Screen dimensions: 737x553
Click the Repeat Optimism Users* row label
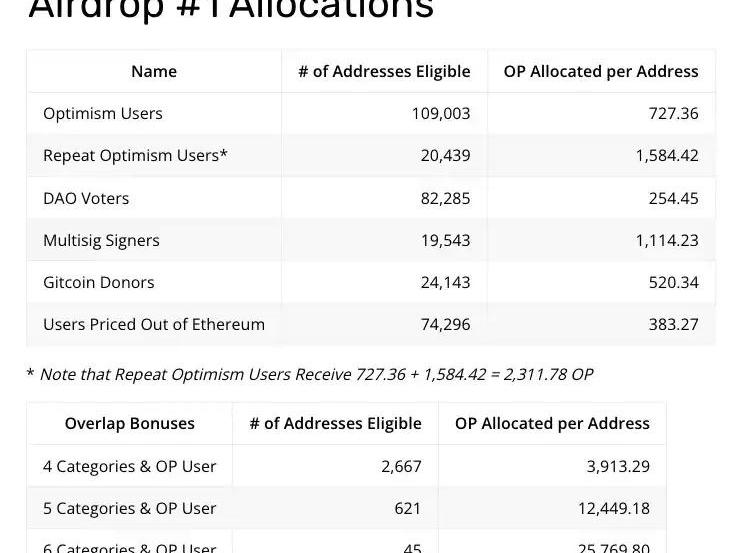(135, 155)
